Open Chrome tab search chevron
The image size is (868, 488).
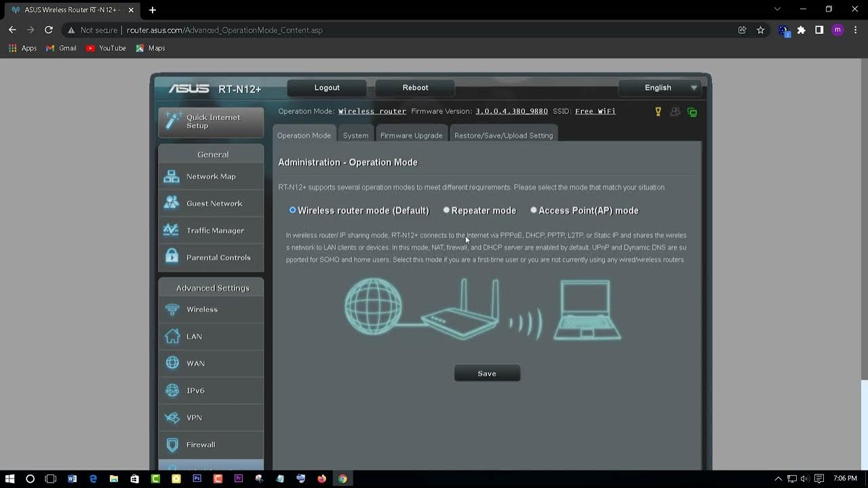(x=777, y=9)
